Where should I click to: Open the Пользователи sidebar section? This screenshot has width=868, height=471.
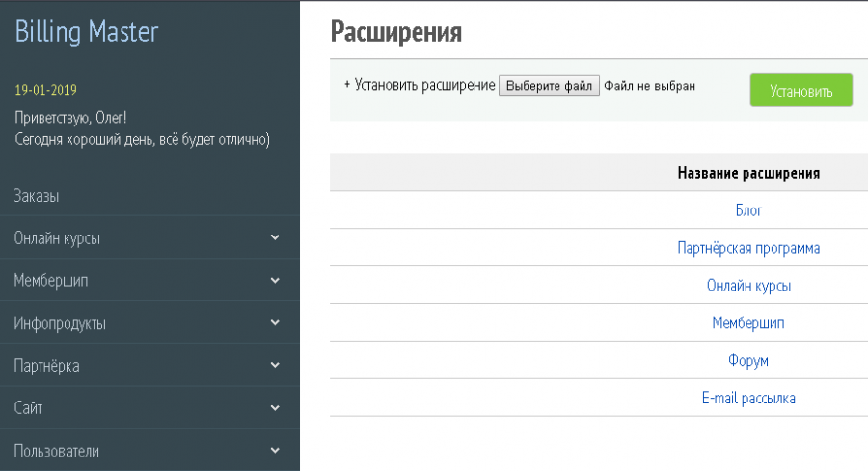click(x=56, y=451)
